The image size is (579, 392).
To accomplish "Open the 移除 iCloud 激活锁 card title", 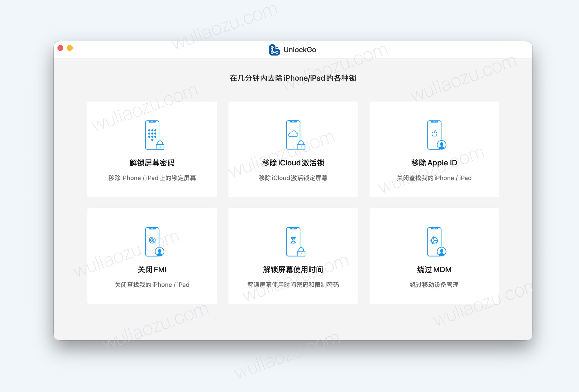I will 293,163.
